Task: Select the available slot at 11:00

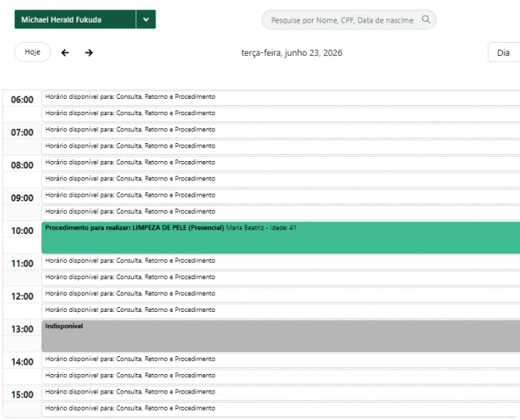Action: point(280,262)
